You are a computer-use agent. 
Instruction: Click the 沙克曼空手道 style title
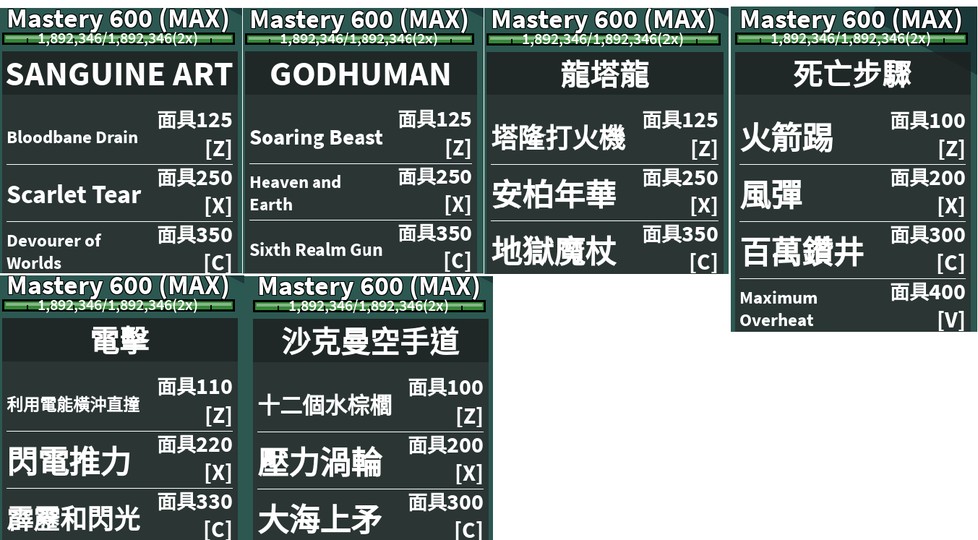coord(370,342)
